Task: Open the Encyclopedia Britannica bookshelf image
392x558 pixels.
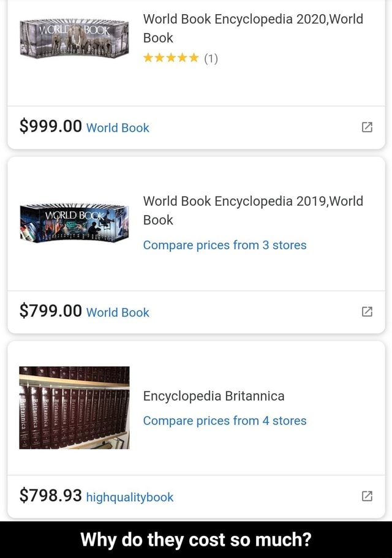Action: point(73,407)
